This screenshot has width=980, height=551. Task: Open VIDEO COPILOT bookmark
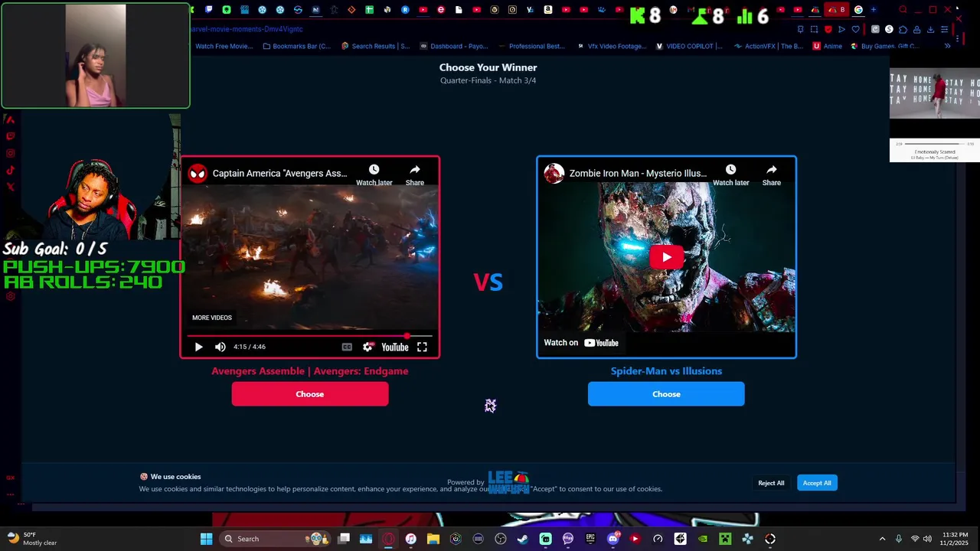pos(689,46)
